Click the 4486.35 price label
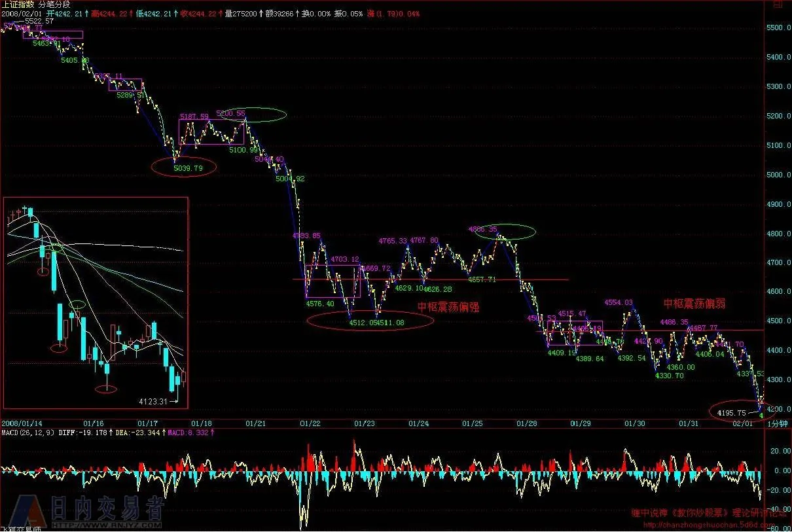Viewport: 792px width, 532px height. (674, 322)
